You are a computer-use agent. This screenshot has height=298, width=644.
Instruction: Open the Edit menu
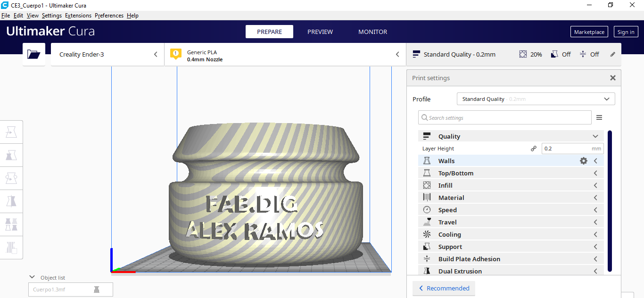[18, 16]
